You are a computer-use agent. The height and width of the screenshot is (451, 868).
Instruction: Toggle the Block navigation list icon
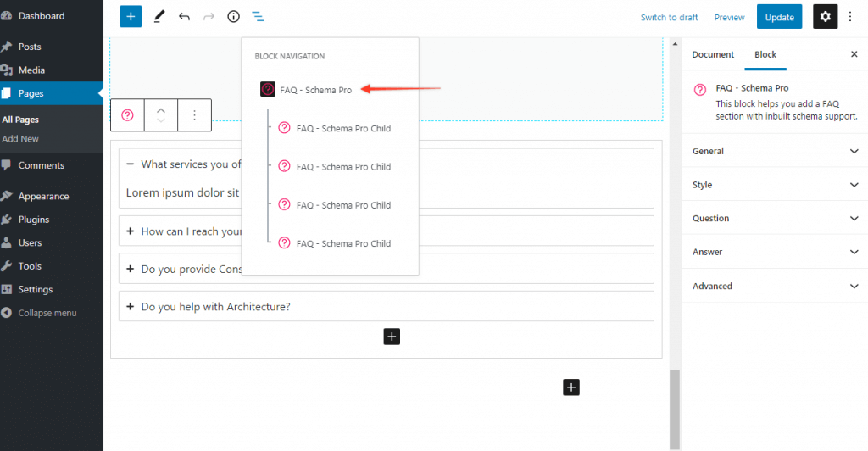tap(258, 17)
